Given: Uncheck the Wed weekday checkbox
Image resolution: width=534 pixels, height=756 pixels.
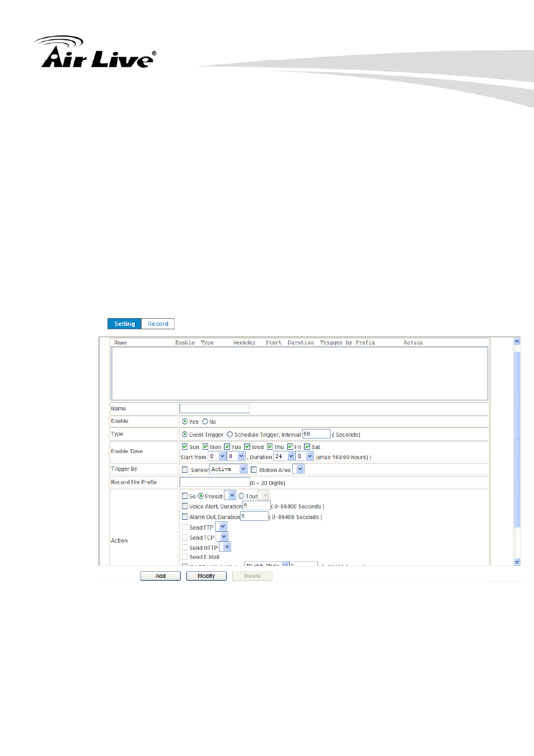Looking at the screenshot, I should [247, 447].
